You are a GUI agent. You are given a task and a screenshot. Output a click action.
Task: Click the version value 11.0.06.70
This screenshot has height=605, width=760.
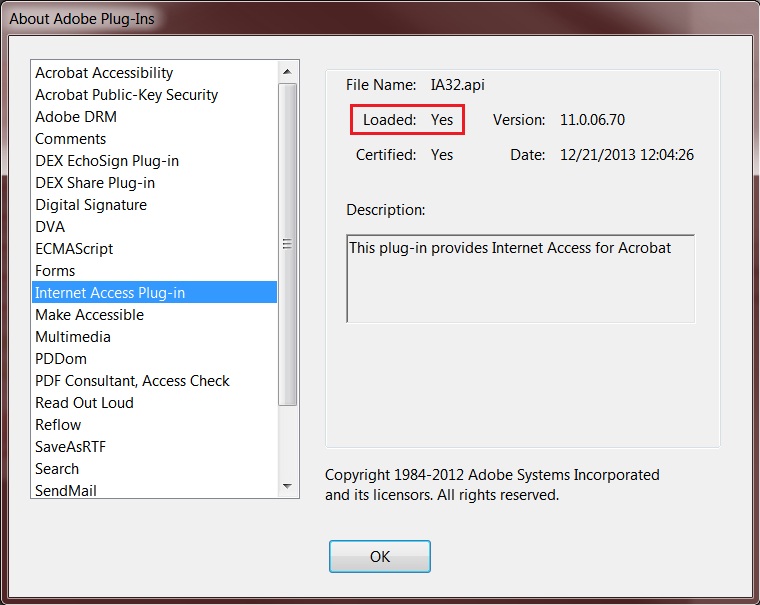tap(592, 120)
